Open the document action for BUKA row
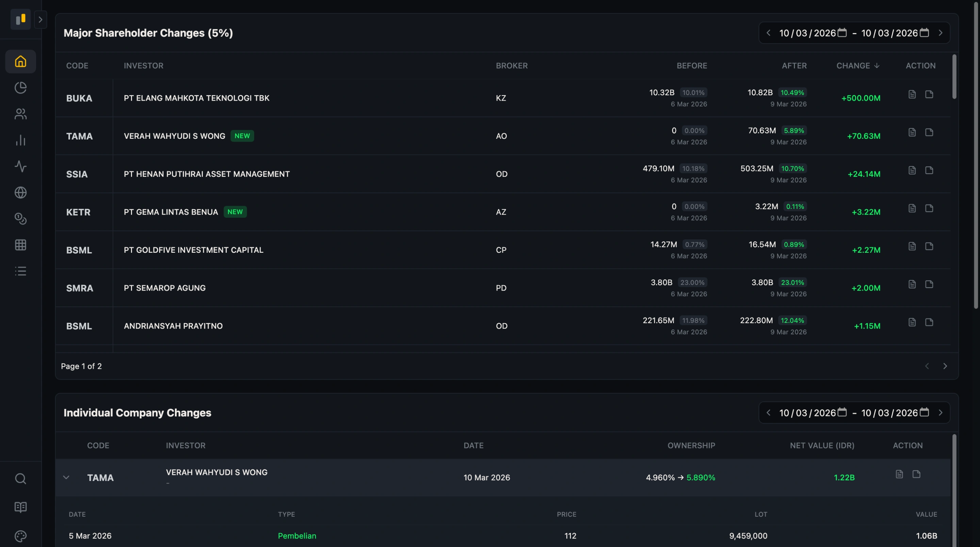980x547 pixels. pos(912,94)
